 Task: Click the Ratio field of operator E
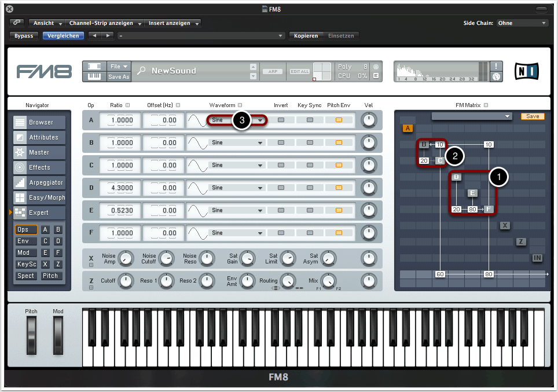121,210
